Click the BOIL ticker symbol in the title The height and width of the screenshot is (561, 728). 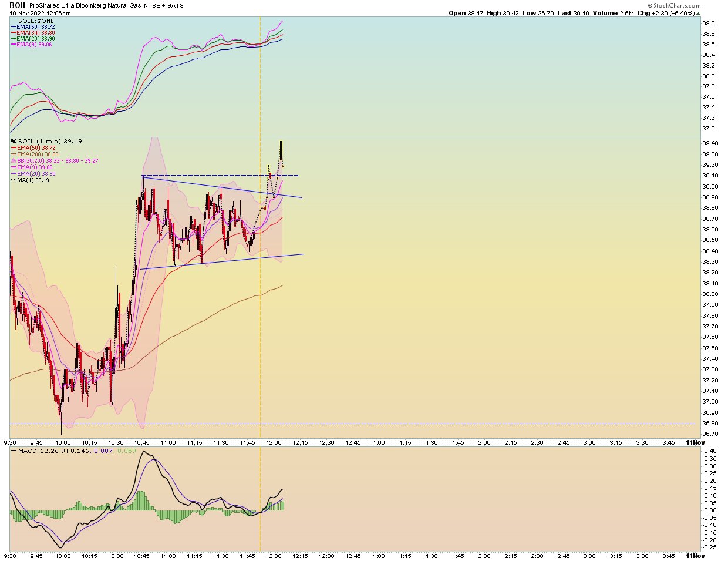pyautogui.click(x=18, y=5)
